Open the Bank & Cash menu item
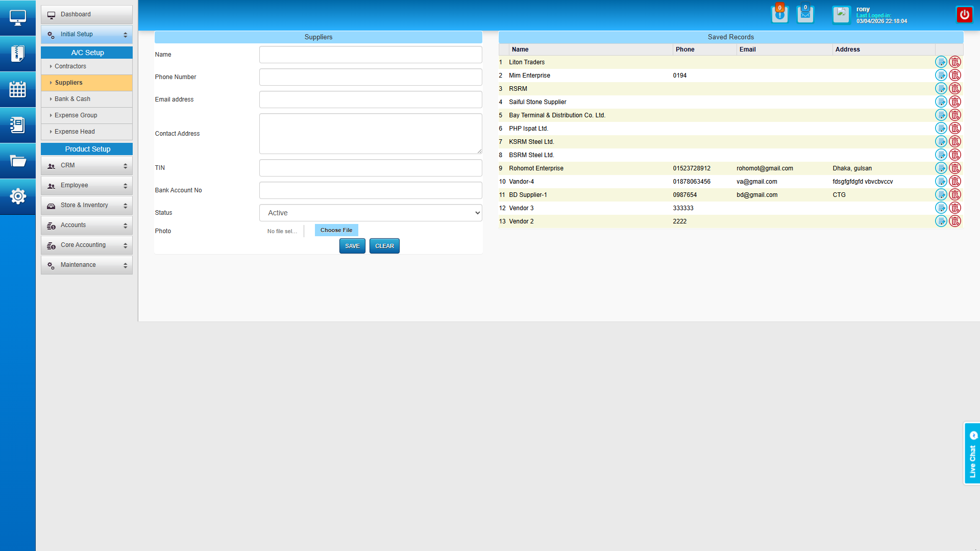The height and width of the screenshot is (551, 980). coord(72,99)
